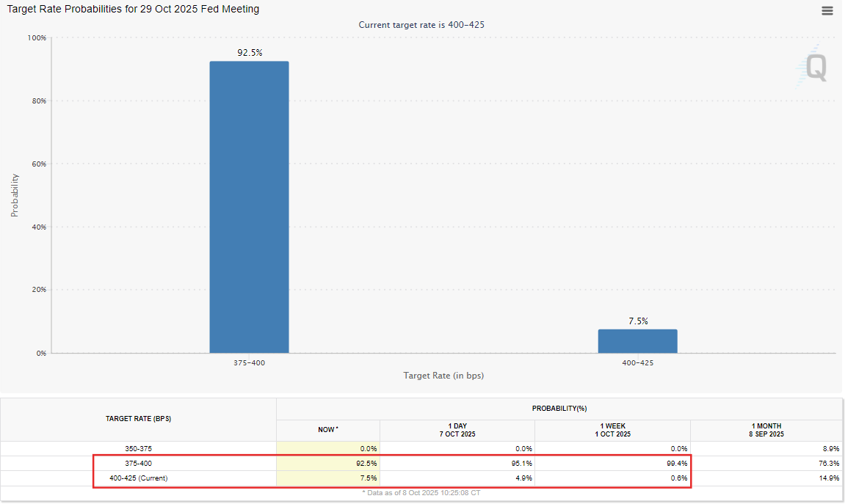Click the TARGET RATE (BPS) header cell
The height and width of the screenshot is (504, 845).
(139, 419)
